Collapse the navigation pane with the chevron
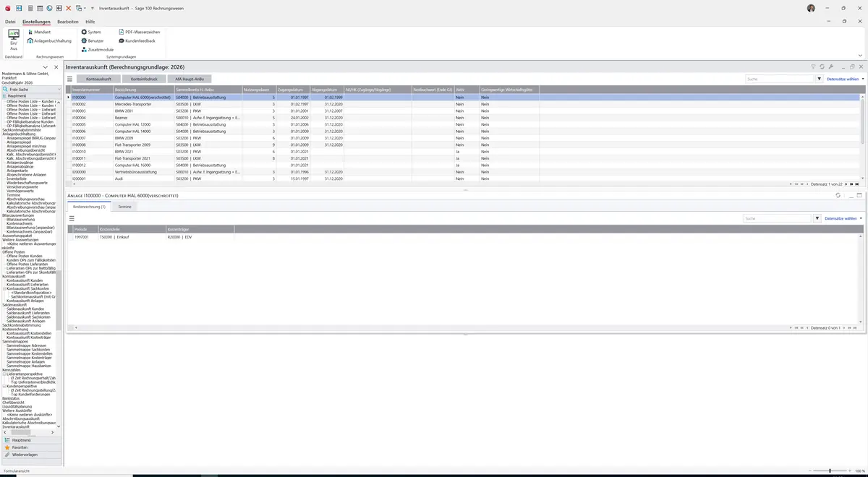The width and height of the screenshot is (868, 477). click(x=46, y=67)
